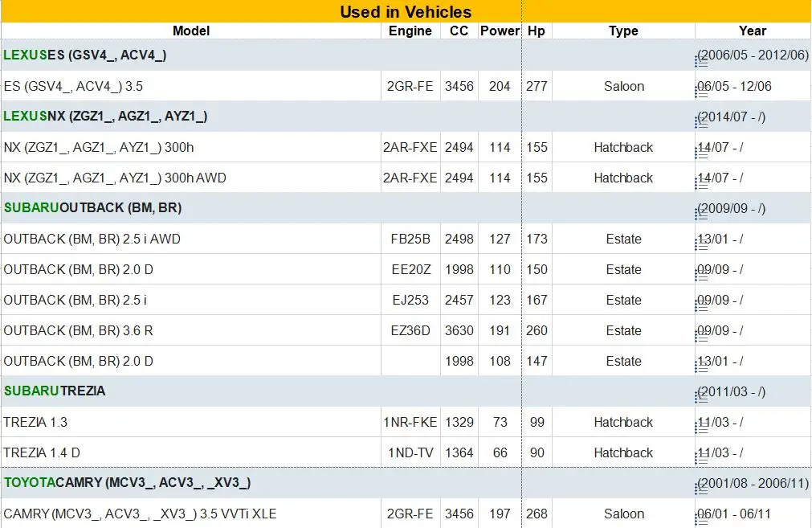812x528 pixels.
Task: Select the 'TREZIA 1.3' model cell
Action: pyautogui.click(x=191, y=422)
